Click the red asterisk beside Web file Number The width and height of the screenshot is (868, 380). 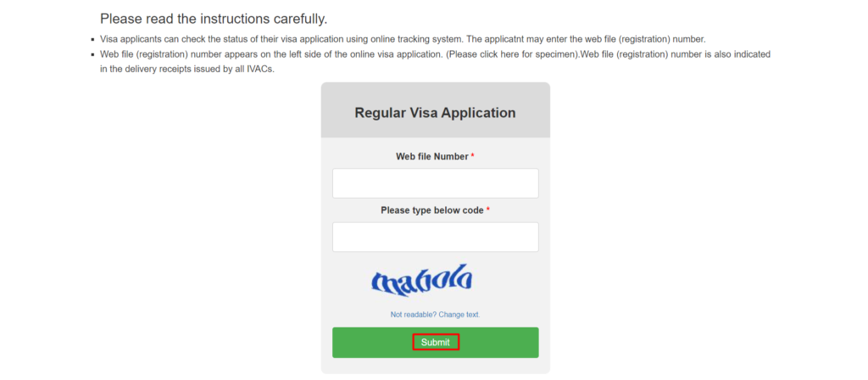point(473,156)
